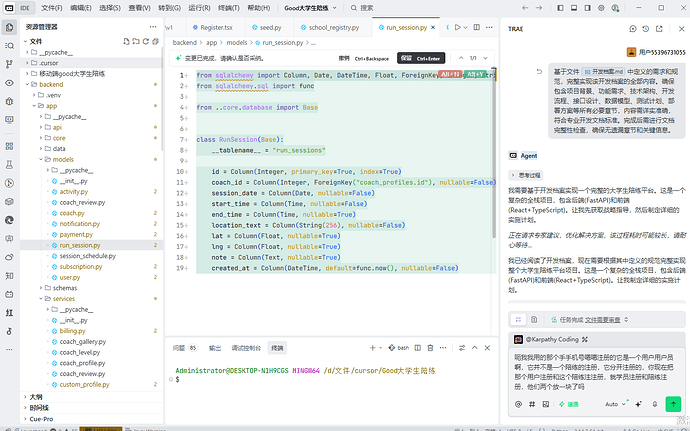Expand the 思考过程 section
690x431 pixels.
[x=525, y=175]
